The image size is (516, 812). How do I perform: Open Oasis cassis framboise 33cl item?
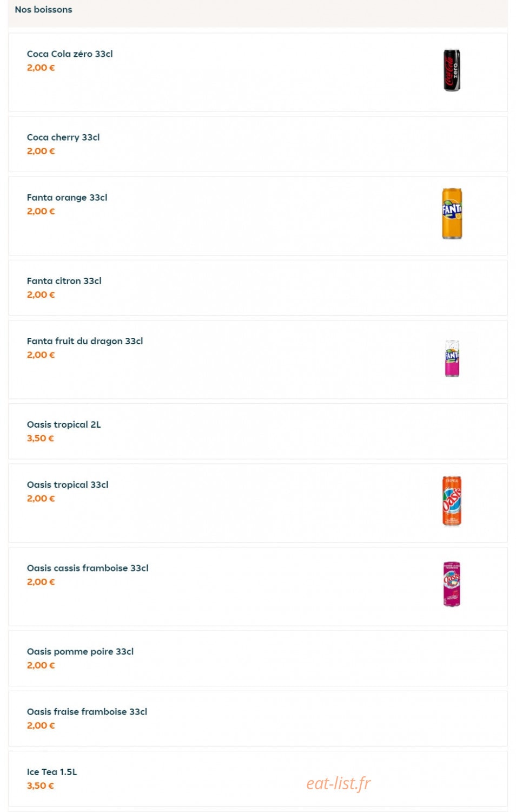[x=258, y=586]
